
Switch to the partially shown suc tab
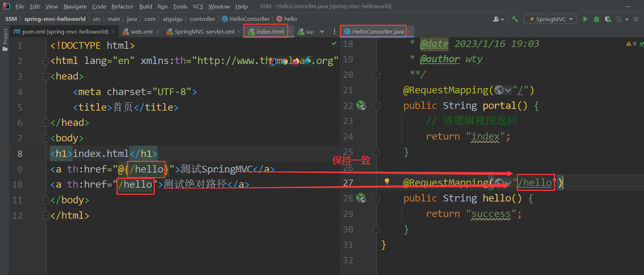click(x=306, y=31)
